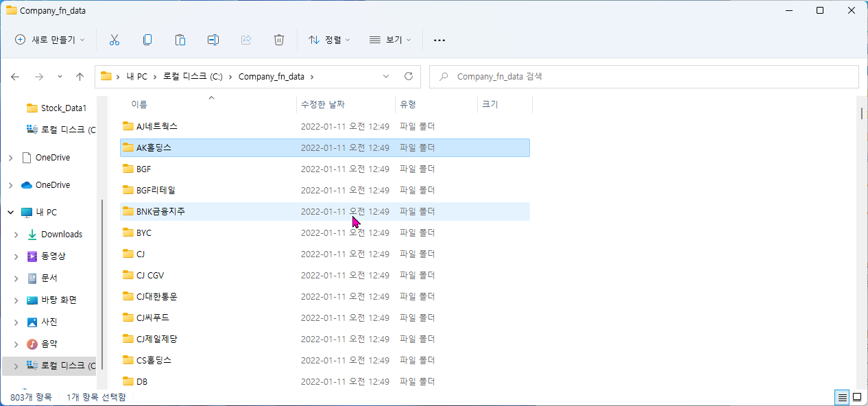
Task: Click the first OneDrive with document icon
Action: pos(27,158)
